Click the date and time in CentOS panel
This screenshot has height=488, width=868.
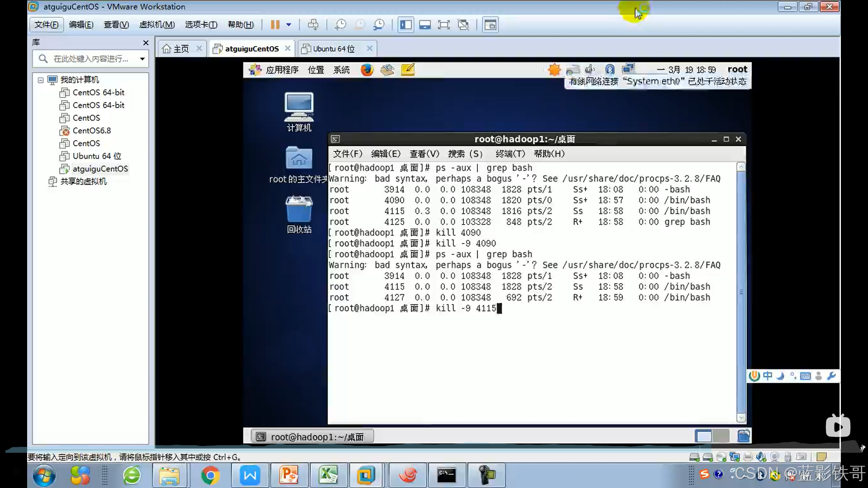point(686,70)
